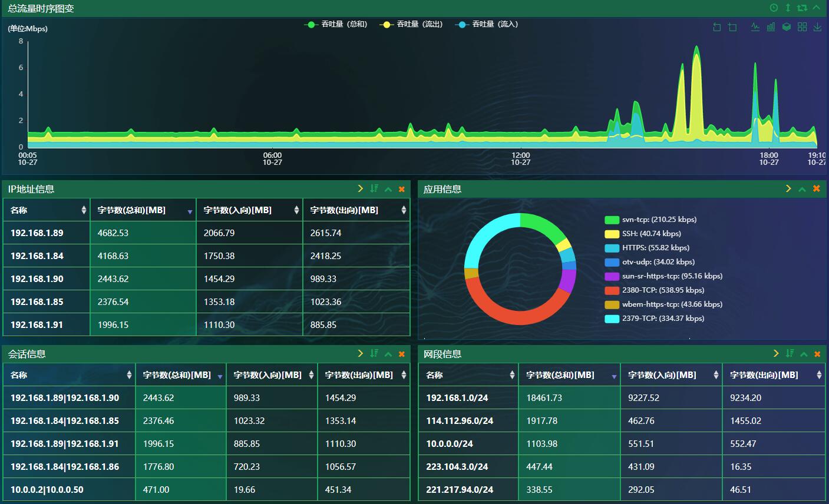Click the zoom reset icon in the chart toolbox
This screenshot has width=829, height=504.
point(717,27)
